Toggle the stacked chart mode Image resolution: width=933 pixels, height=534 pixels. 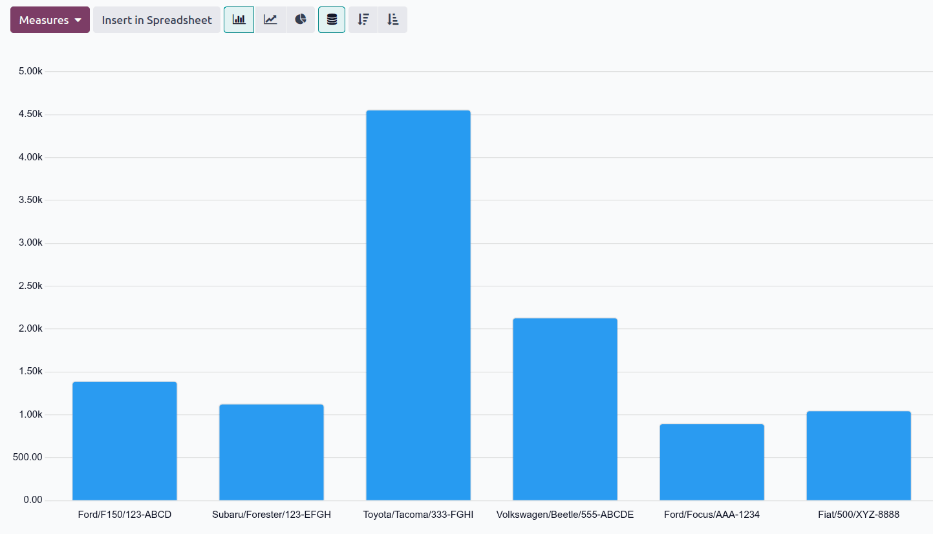pos(332,20)
